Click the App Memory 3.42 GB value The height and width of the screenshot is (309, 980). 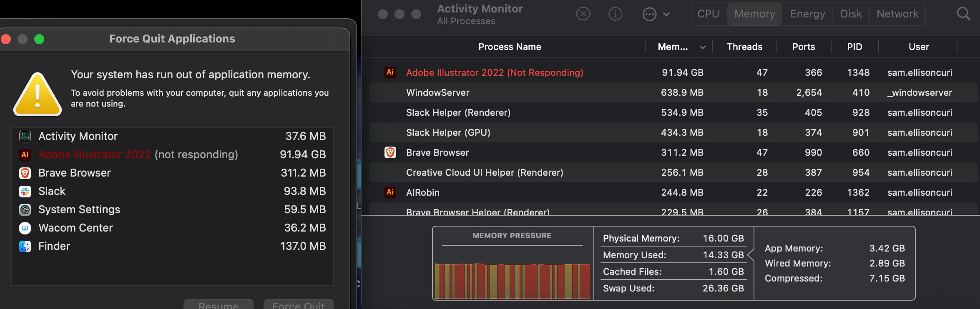pyautogui.click(x=887, y=248)
